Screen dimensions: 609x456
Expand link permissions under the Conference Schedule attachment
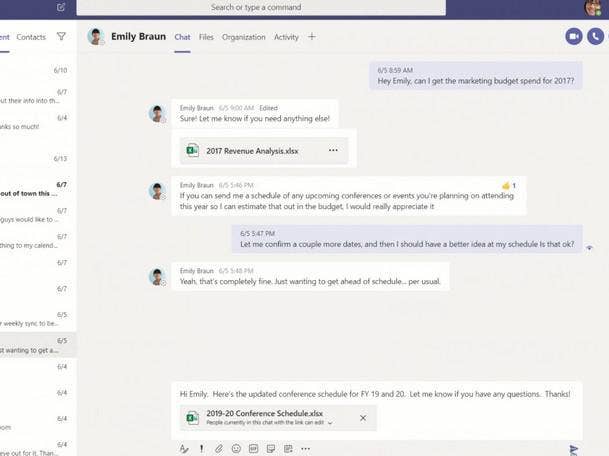click(x=330, y=424)
